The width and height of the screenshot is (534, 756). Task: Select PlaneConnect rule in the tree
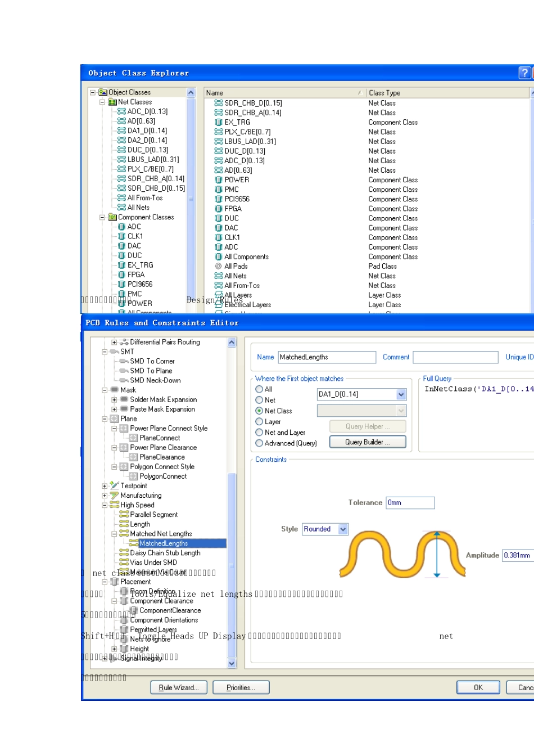tap(160, 438)
